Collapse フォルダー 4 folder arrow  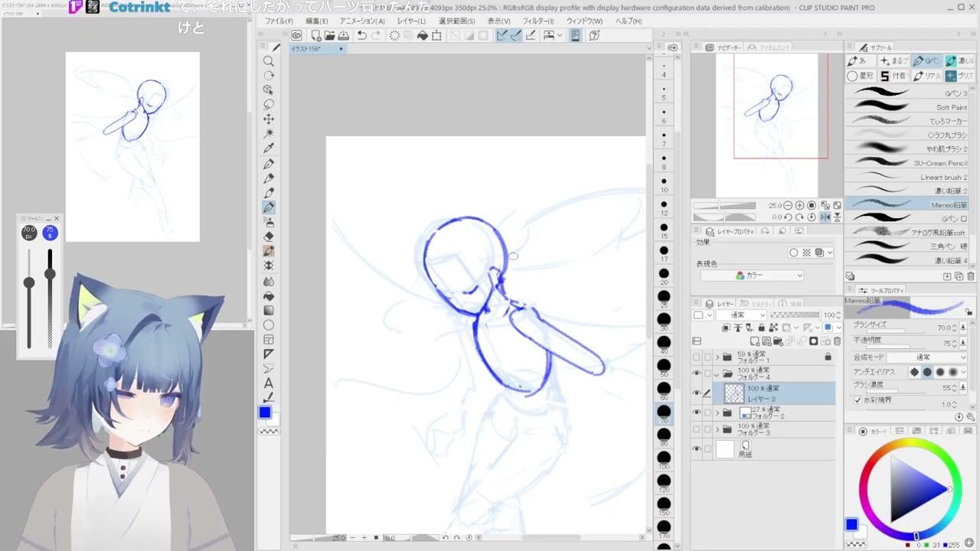717,374
